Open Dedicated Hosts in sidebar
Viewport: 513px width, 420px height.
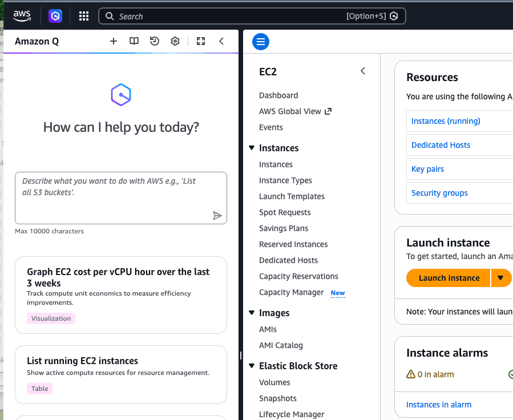(289, 261)
